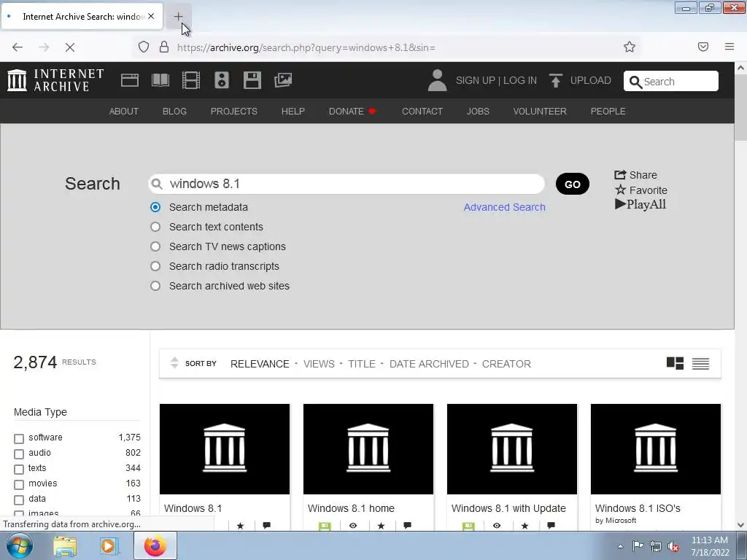This screenshot has width=747, height=560.
Task: Show hidden system tray icons
Action: [x=620, y=546]
